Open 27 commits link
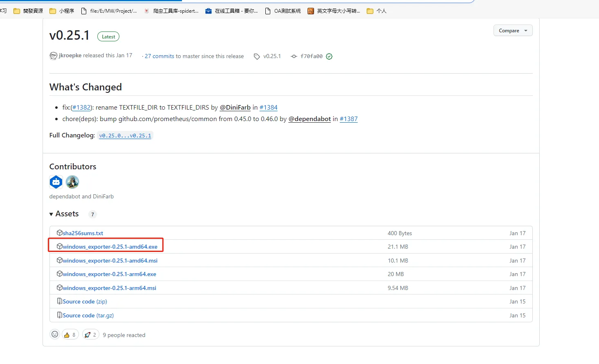 159,56
